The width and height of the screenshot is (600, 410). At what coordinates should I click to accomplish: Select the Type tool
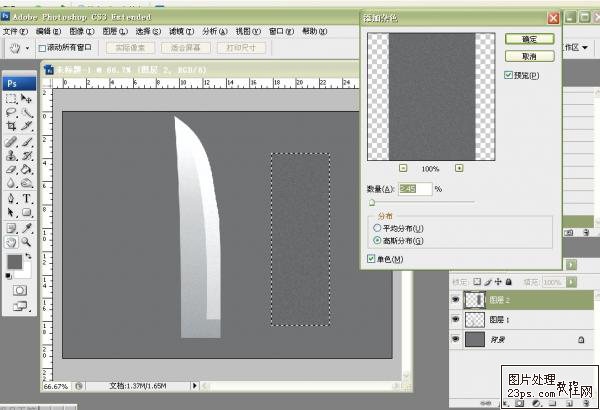point(26,198)
